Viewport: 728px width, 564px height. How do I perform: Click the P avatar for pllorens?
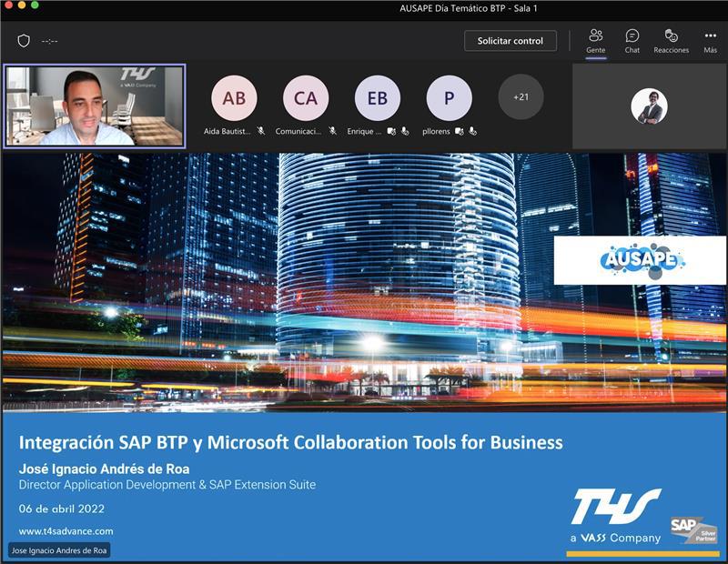pyautogui.click(x=449, y=98)
